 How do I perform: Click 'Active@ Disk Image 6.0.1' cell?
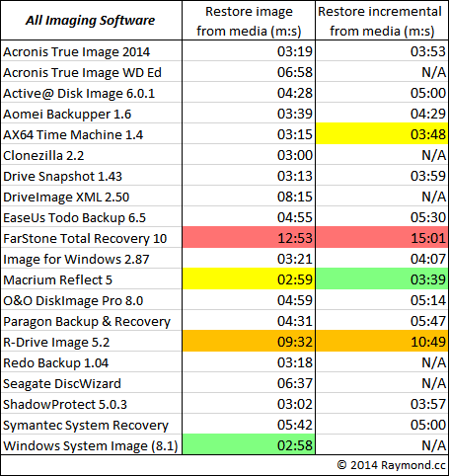92,93
